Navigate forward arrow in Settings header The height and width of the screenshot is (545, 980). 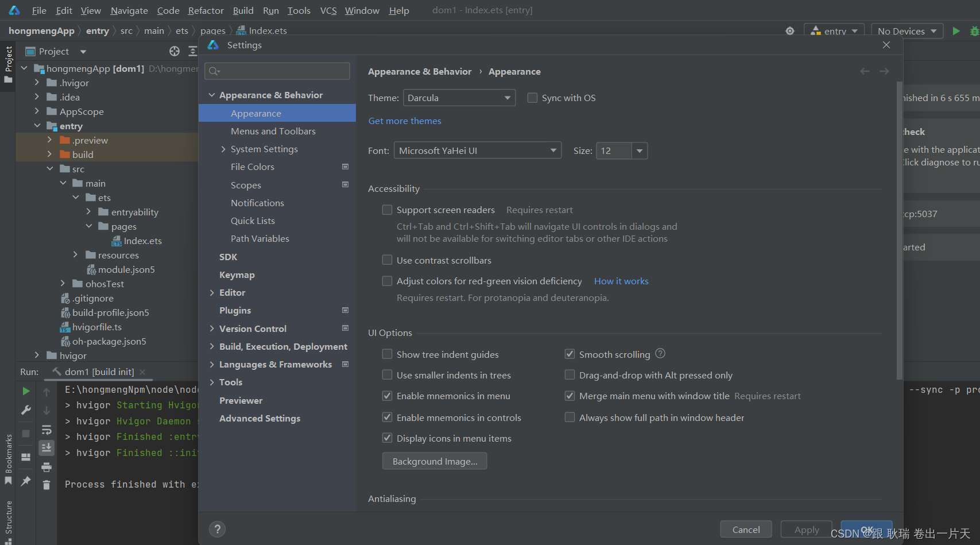[x=884, y=71]
